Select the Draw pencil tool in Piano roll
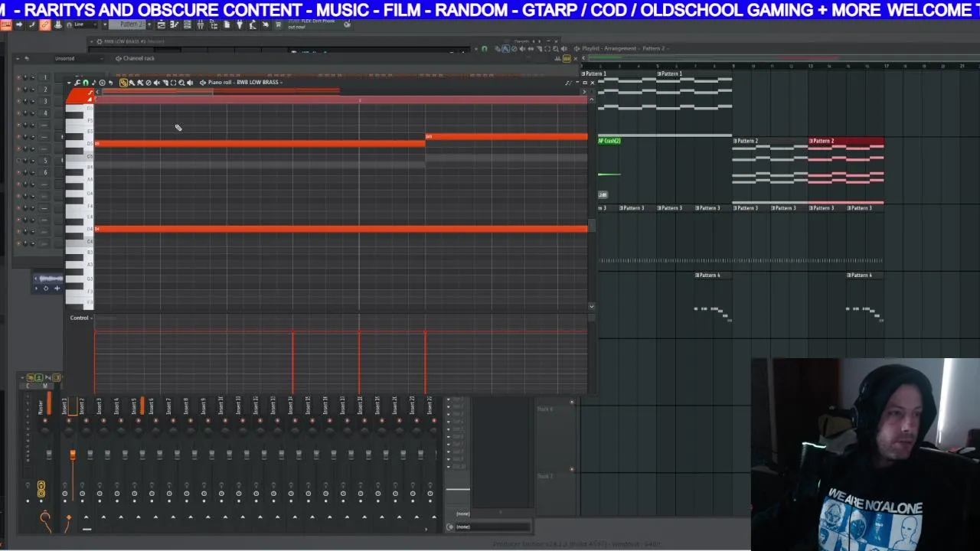Image resolution: width=980 pixels, height=551 pixels. point(123,83)
